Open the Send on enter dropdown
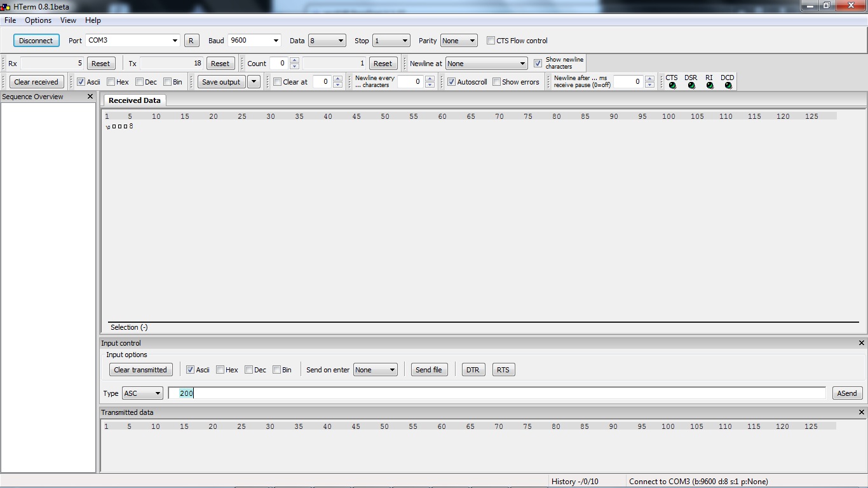Viewport: 868px width, 488px height. [376, 370]
